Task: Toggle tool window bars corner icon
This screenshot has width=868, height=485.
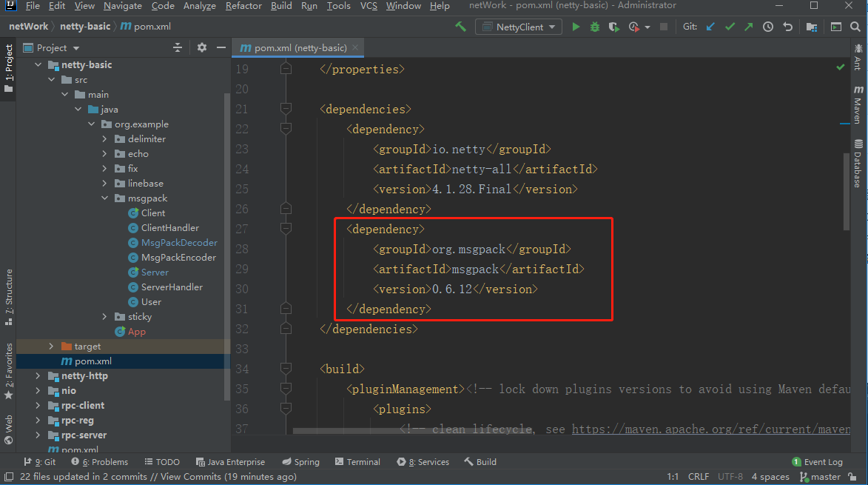Action: tap(9, 477)
